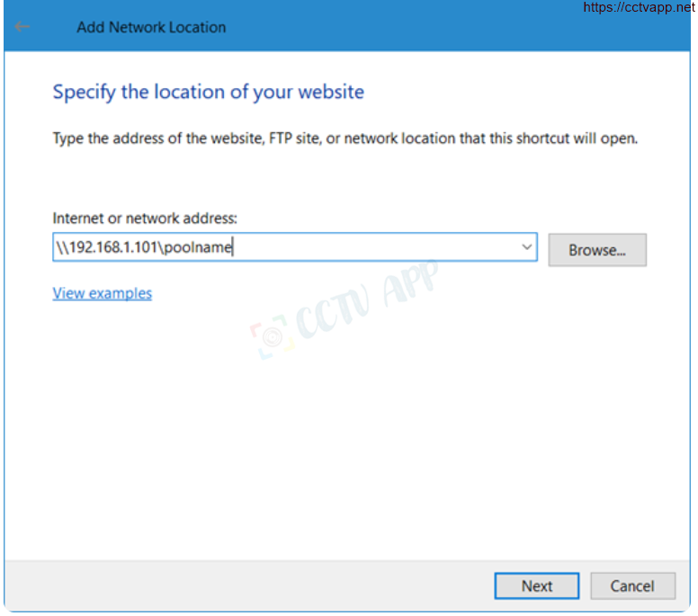Viewport: 698px width, 616px height.
Task: Open the View examples link
Action: point(103,293)
